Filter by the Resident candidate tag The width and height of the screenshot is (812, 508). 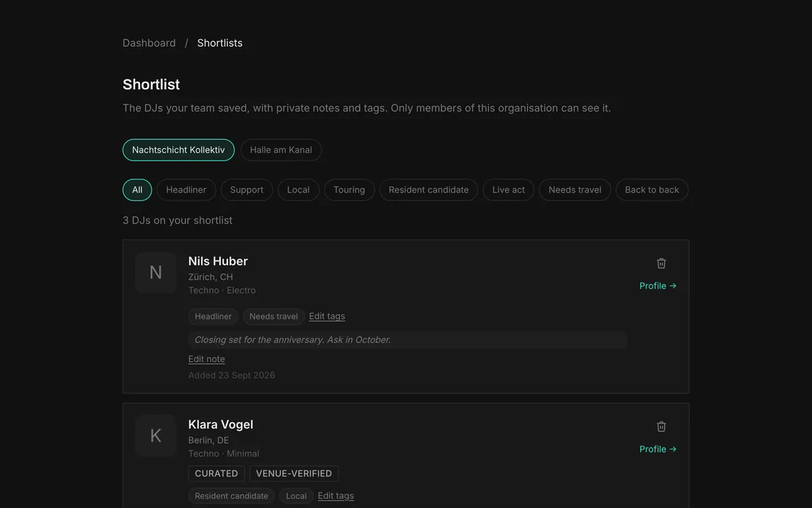tap(429, 190)
